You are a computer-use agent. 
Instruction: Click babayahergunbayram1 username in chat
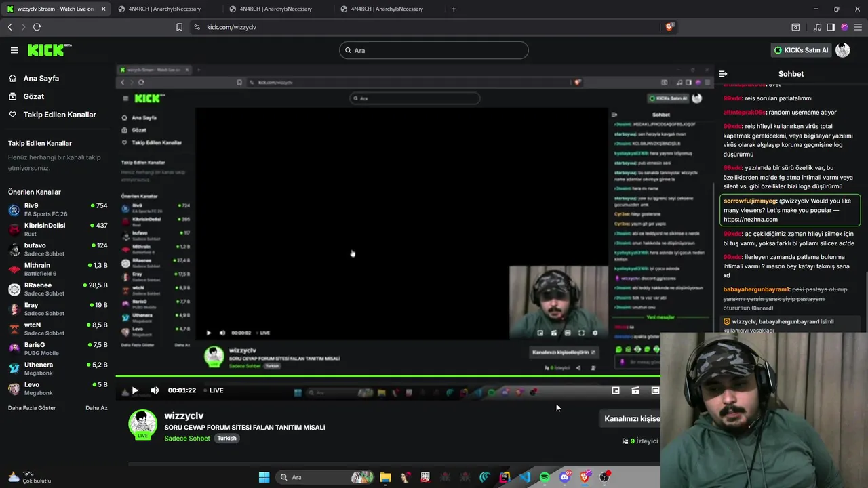click(757, 289)
